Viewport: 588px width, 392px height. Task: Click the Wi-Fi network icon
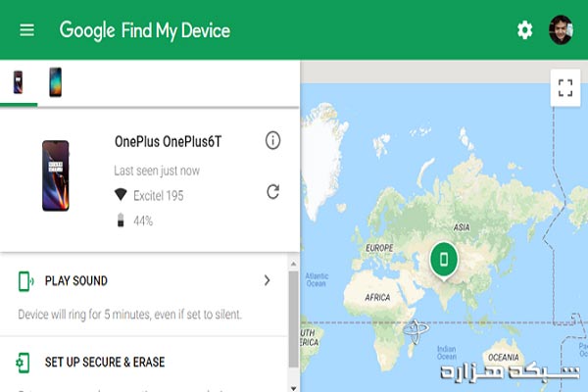pyautogui.click(x=121, y=195)
